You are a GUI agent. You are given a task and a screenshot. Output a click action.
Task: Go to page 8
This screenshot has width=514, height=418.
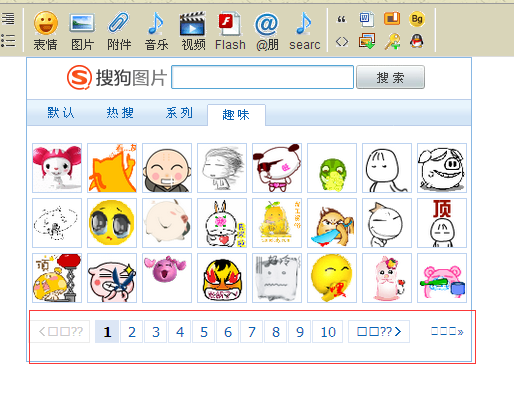(276, 332)
